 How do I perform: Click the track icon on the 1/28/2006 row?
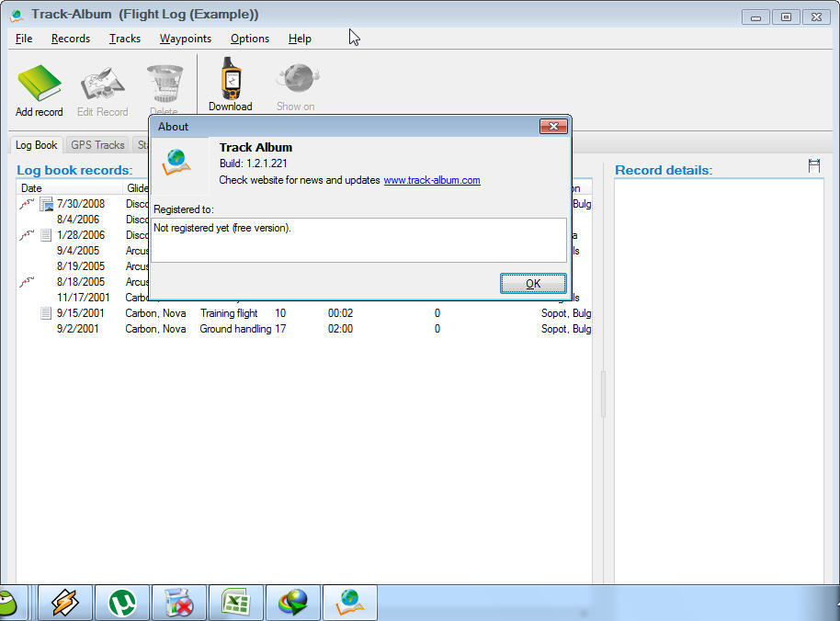coord(27,235)
